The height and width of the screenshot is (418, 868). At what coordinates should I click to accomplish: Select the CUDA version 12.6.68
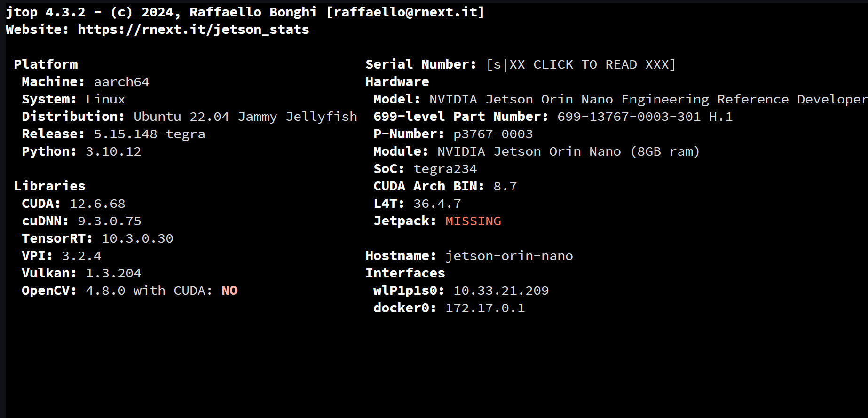(97, 204)
